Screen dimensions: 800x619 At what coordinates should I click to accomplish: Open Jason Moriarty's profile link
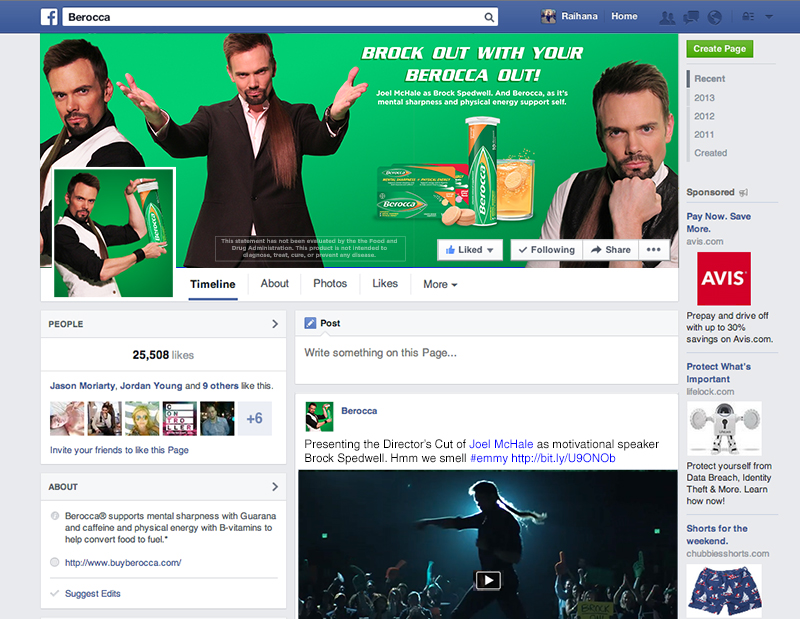tap(82, 386)
